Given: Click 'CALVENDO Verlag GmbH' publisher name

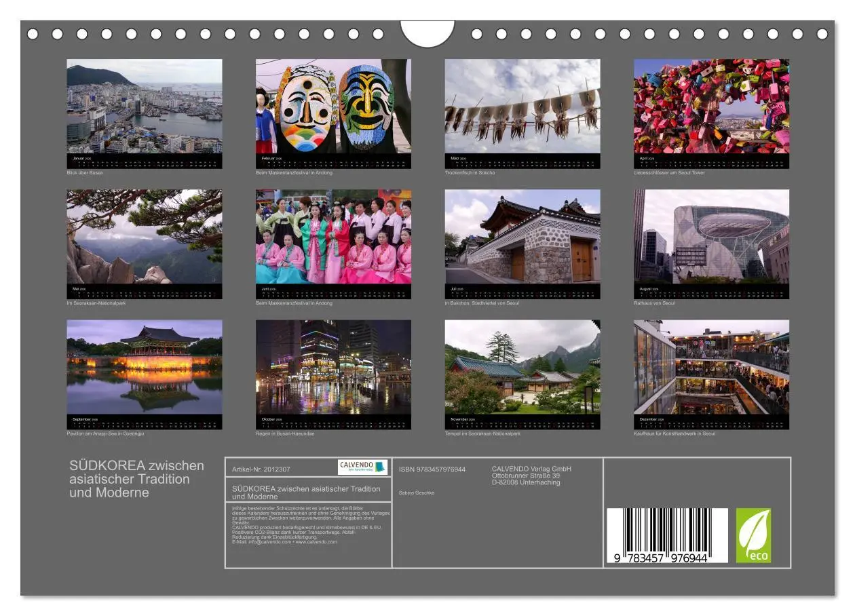Looking at the screenshot, I should (x=531, y=469).
